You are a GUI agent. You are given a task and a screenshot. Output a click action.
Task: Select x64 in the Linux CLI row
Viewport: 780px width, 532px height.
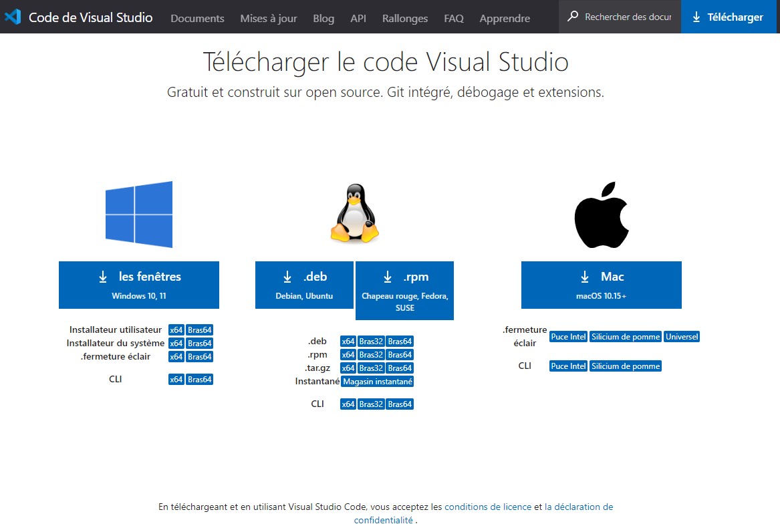[x=348, y=404]
